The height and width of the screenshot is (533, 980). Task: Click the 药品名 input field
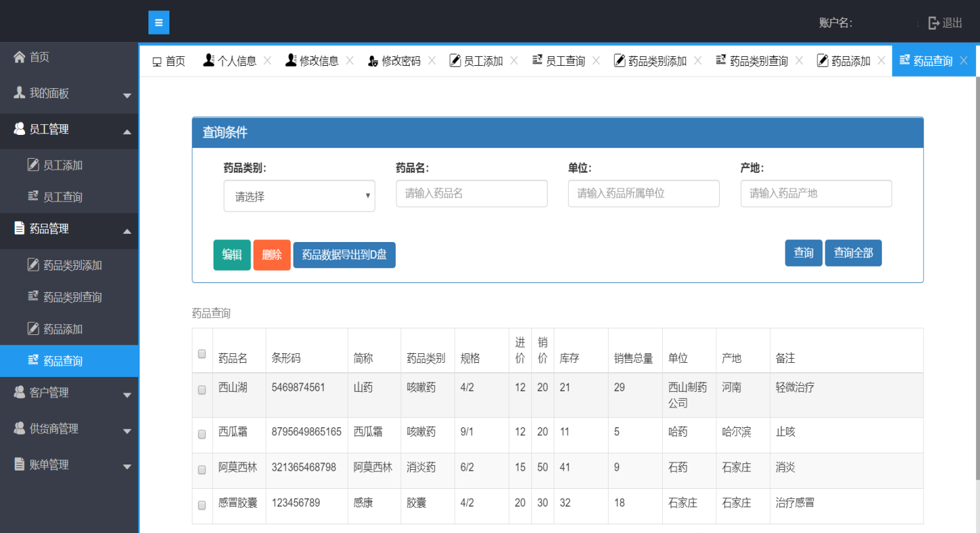coord(471,193)
